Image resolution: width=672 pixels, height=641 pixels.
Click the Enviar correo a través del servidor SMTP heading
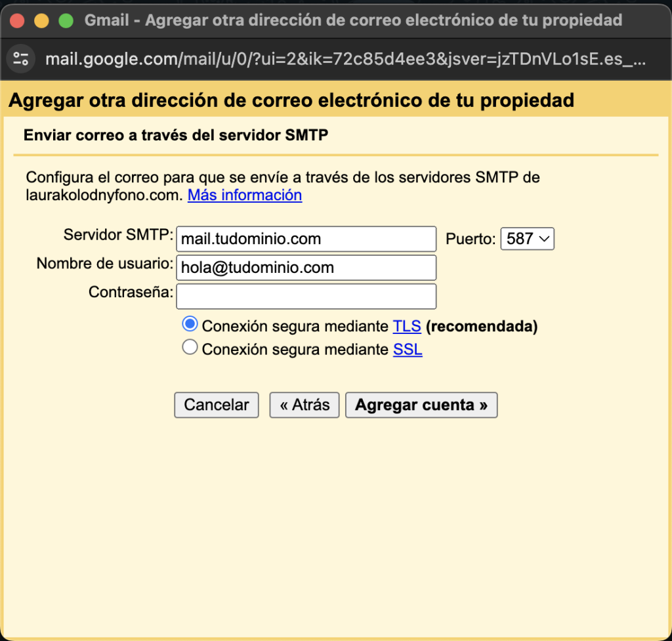pos(176,136)
